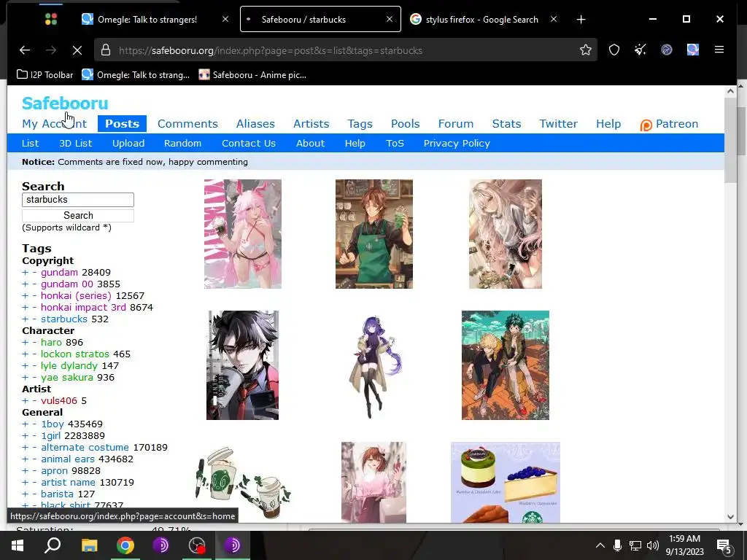747x560 pixels.
Task: Close the Safebooru / starbucks tab
Action: (390, 19)
